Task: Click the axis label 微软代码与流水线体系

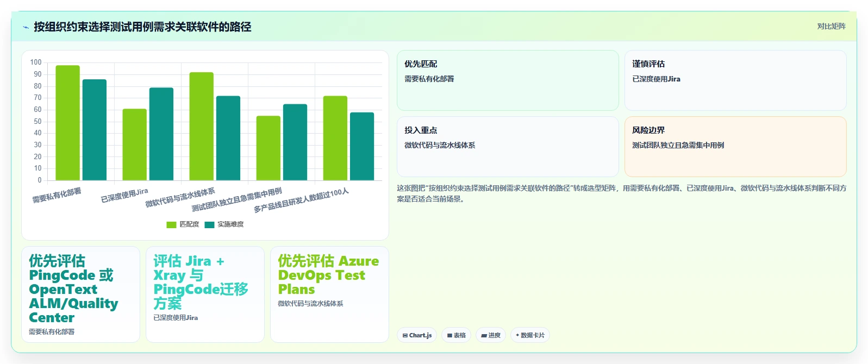Action: [x=180, y=198]
